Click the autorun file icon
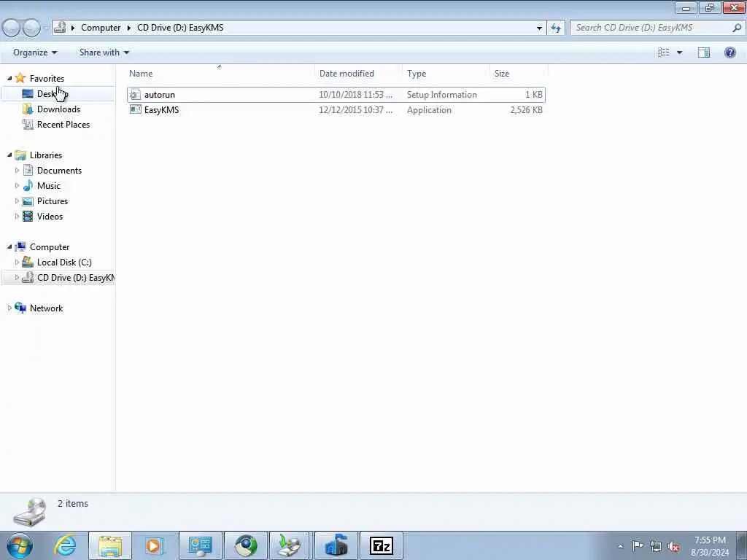Screen dimensions: 747x560 point(135,95)
